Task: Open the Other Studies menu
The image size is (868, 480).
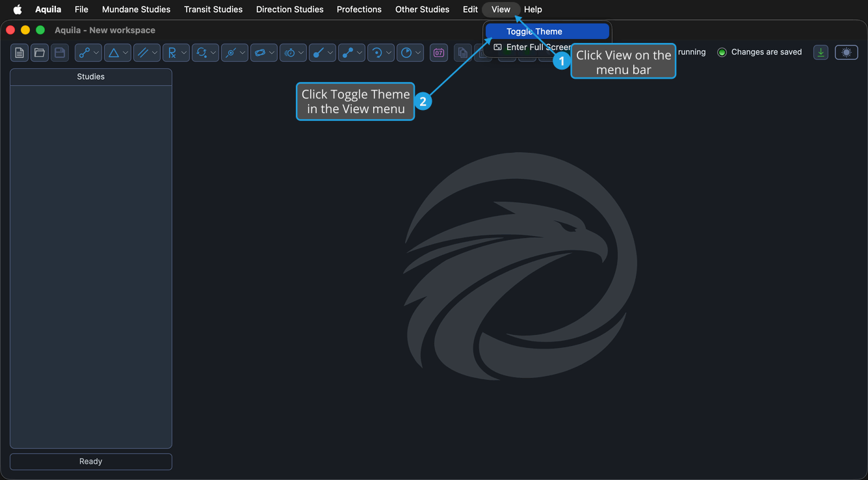Action: pos(422,9)
